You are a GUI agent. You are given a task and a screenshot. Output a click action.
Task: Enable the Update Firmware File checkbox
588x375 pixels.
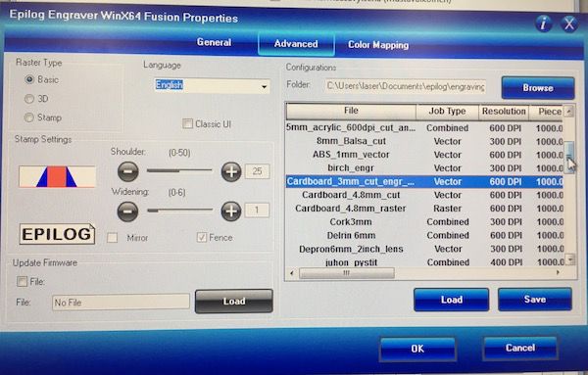tap(23, 281)
